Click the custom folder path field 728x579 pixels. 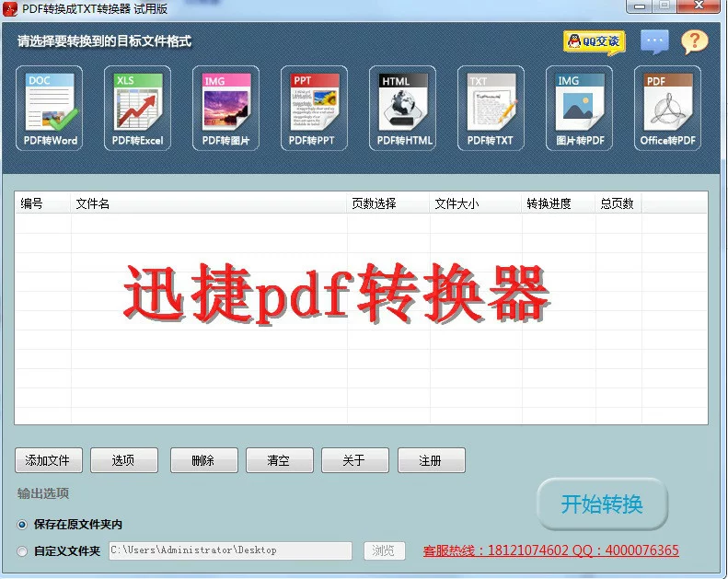pyautogui.click(x=230, y=550)
